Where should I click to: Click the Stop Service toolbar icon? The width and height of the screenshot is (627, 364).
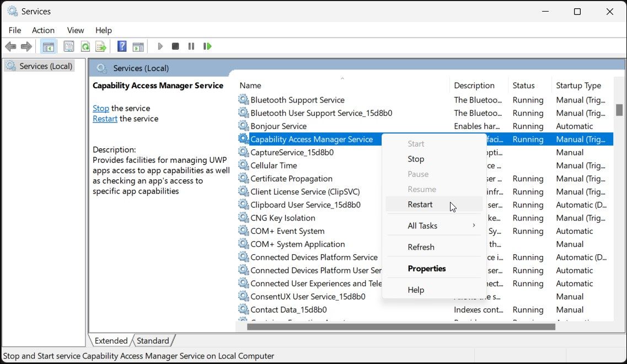click(175, 46)
